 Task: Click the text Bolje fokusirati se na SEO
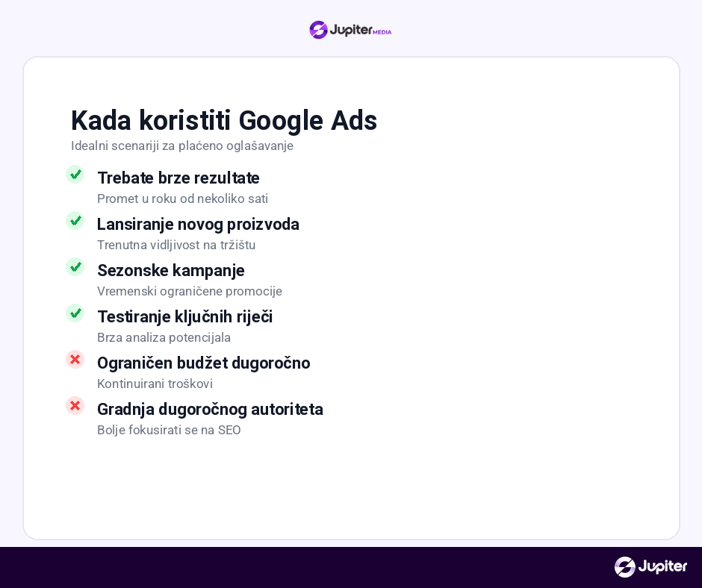[x=170, y=430]
